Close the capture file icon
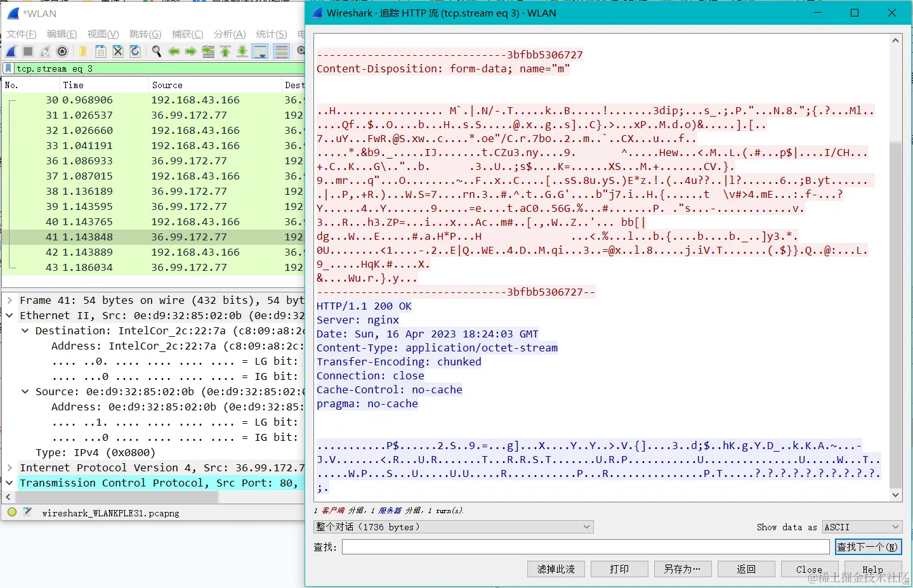Image resolution: width=913 pixels, height=588 pixels. (x=117, y=51)
